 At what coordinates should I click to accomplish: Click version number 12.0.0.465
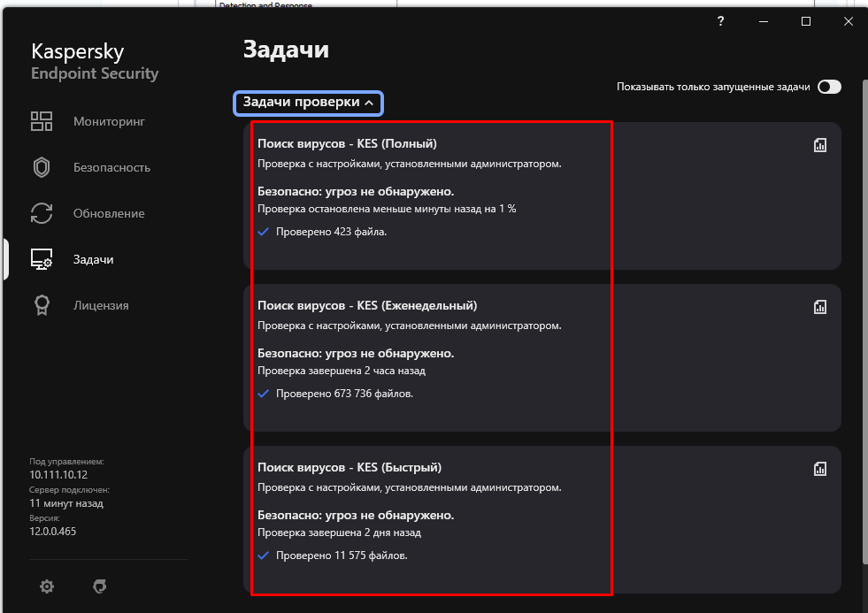coord(52,531)
